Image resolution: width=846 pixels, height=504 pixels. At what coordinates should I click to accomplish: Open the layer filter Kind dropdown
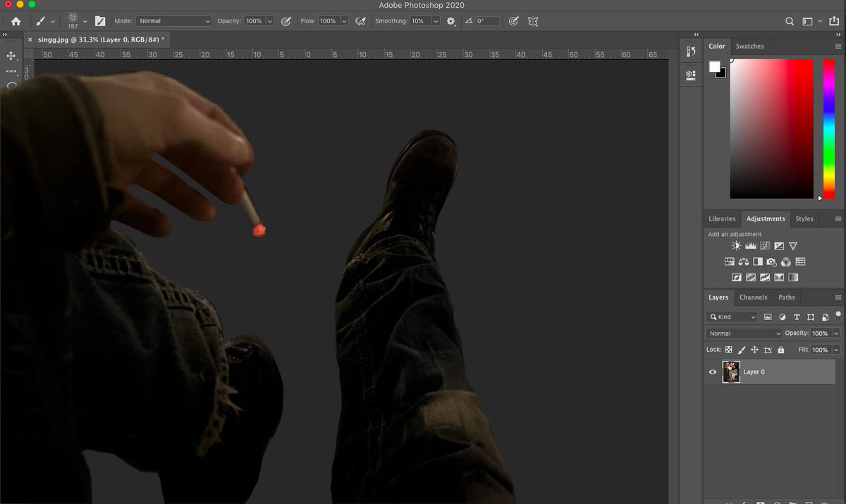click(x=732, y=317)
